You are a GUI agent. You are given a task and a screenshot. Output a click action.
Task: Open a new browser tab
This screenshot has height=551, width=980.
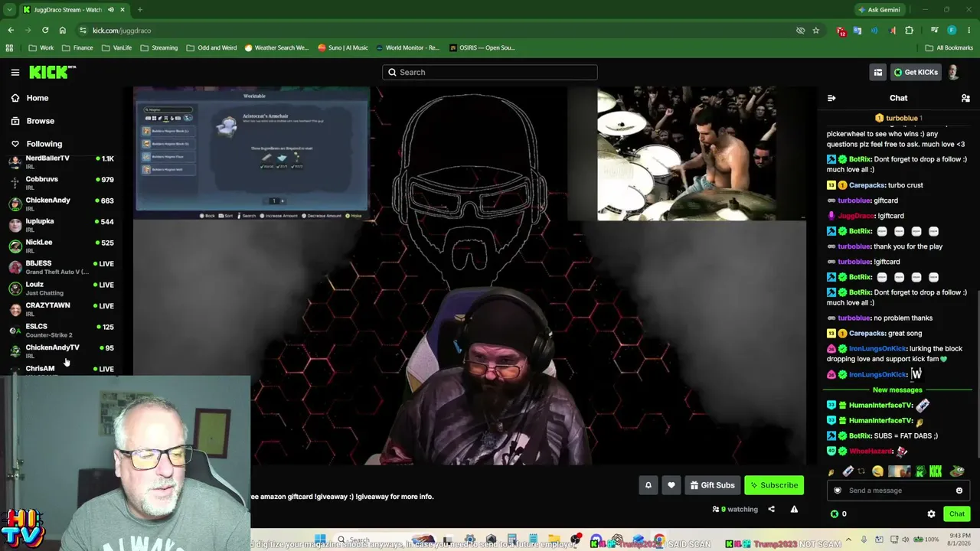[x=139, y=10]
